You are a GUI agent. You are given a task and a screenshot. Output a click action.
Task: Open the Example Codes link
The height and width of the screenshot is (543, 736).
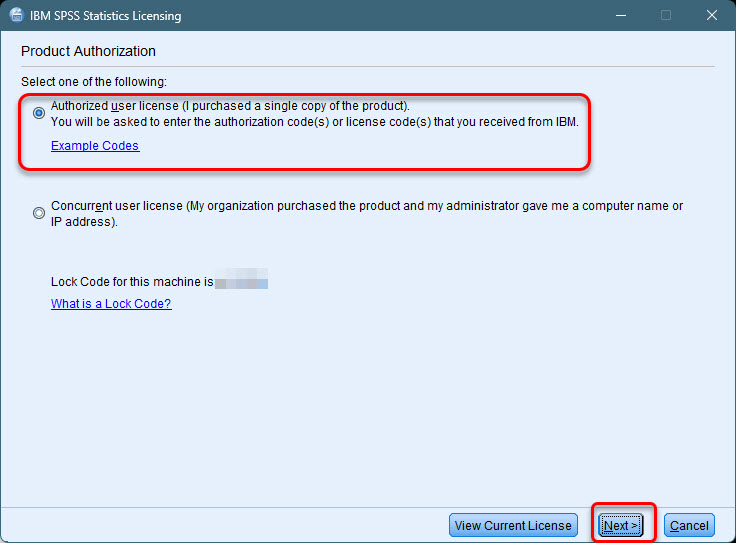[95, 146]
